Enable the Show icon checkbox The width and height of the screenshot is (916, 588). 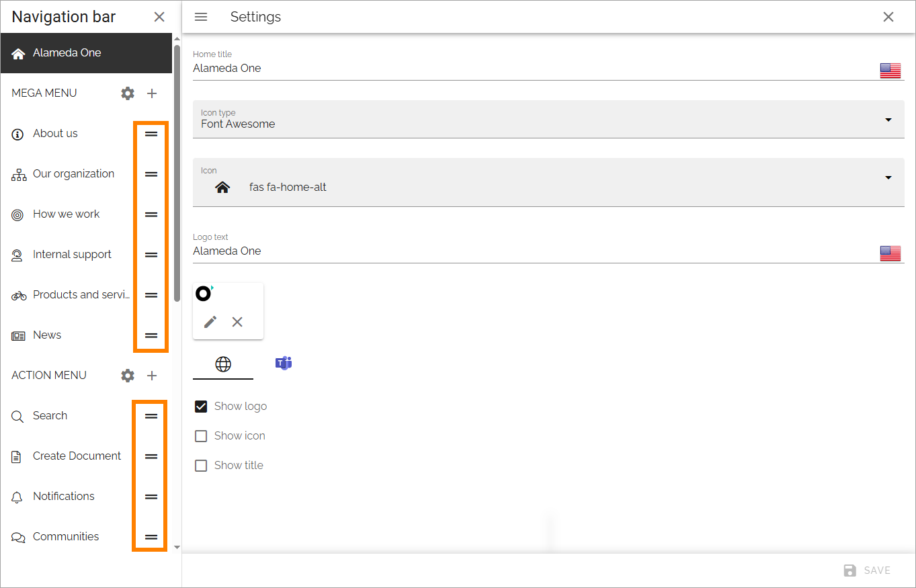click(201, 436)
